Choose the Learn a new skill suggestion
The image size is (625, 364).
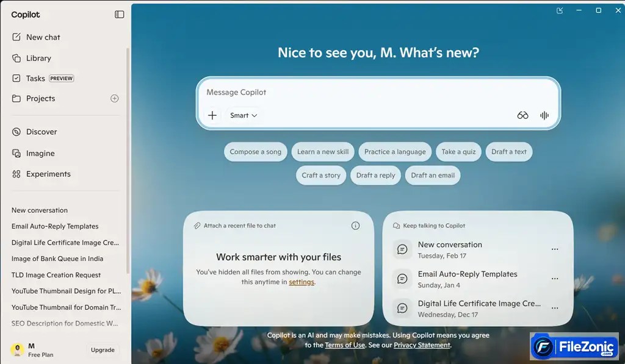(323, 152)
